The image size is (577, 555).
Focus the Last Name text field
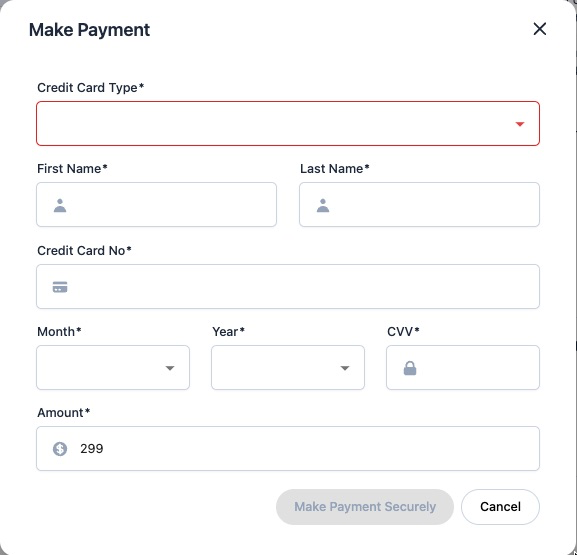[420, 205]
